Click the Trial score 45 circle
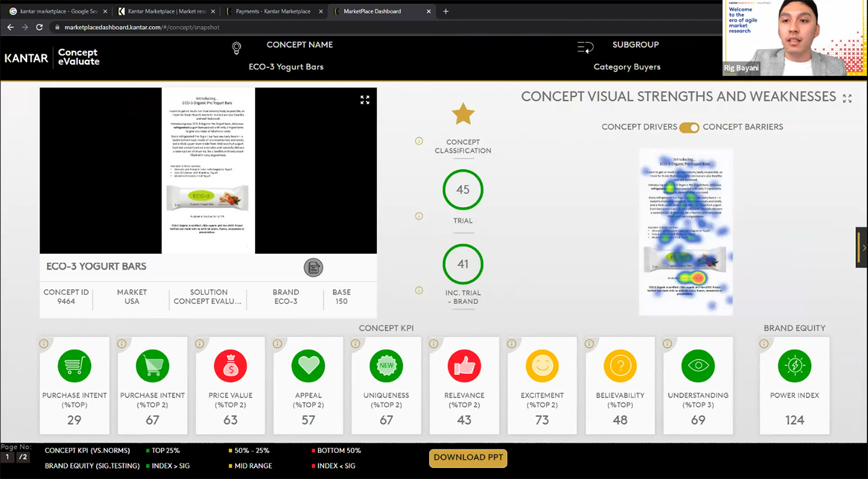This screenshot has width=868, height=479. coord(463,190)
